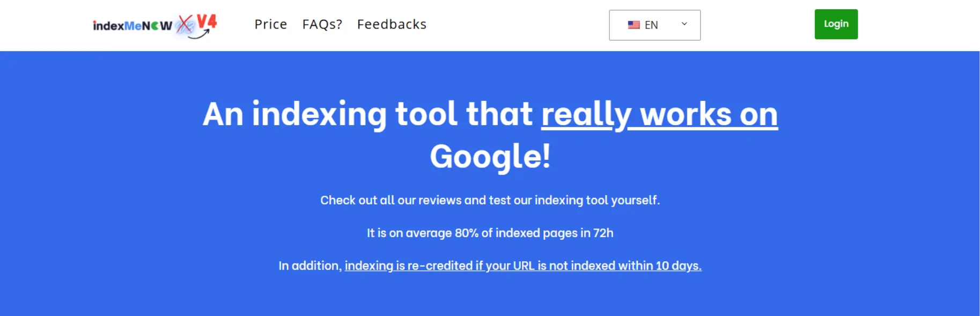Select Feedbacks in the navigation bar

pos(392,24)
